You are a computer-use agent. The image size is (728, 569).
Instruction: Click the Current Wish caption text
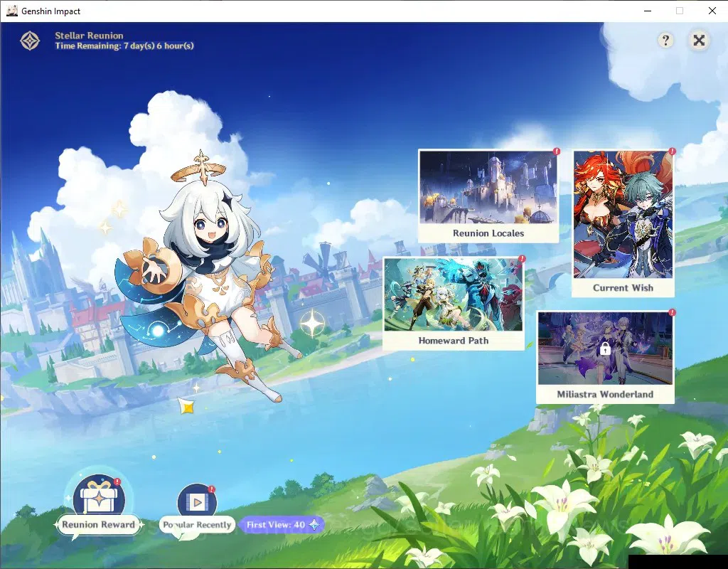coord(623,288)
